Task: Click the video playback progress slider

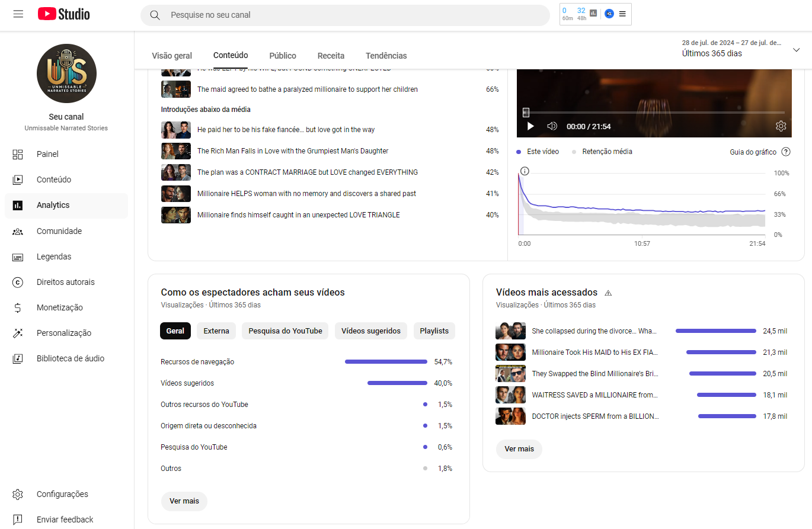Action: point(654,113)
